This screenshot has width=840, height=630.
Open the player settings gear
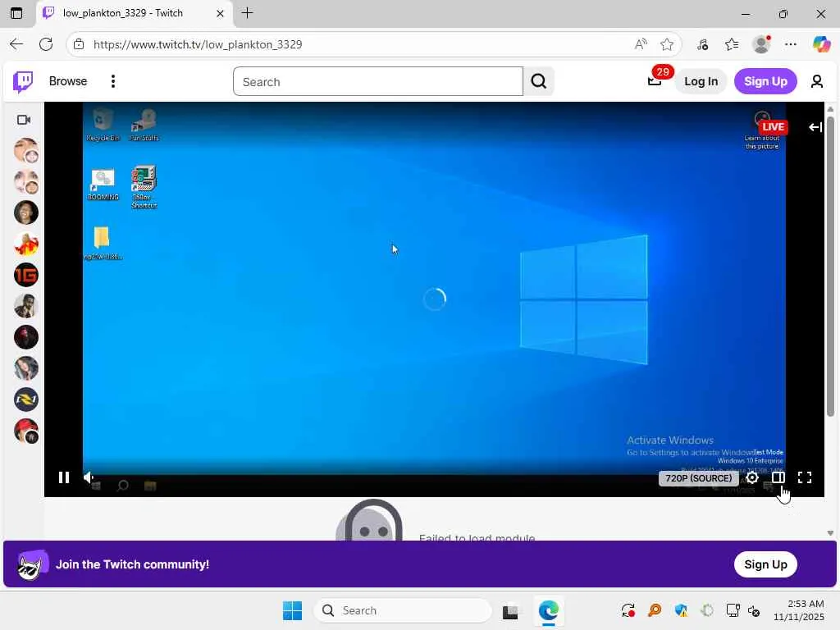tap(752, 478)
